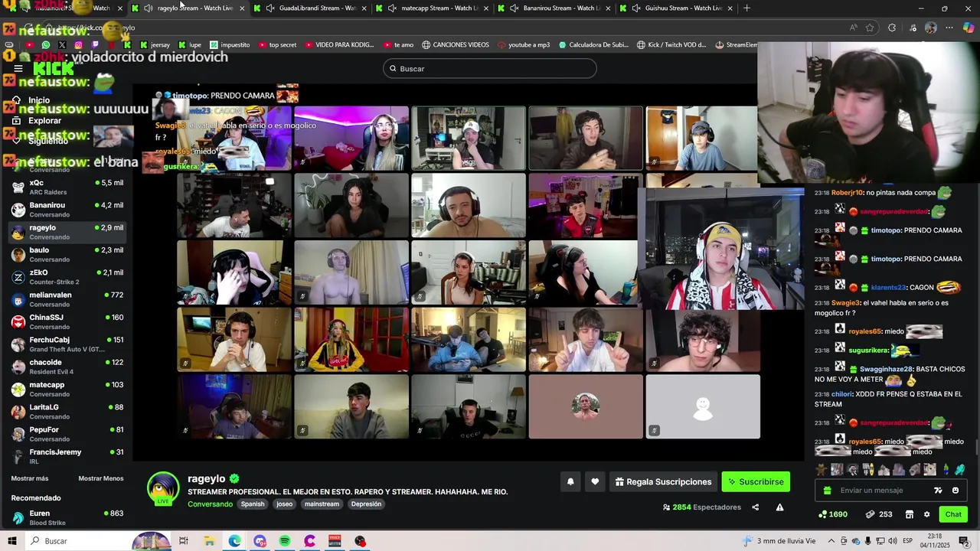Mute the Bananirou Stream tab audio
Viewport: 980px width, 551px height.
[514, 8]
